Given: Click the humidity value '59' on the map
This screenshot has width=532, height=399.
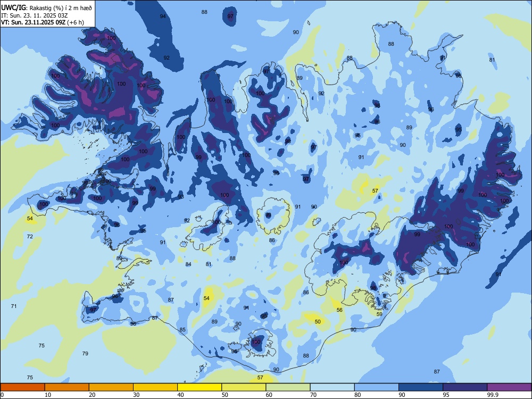Looking at the screenshot, I should click(x=379, y=314).
